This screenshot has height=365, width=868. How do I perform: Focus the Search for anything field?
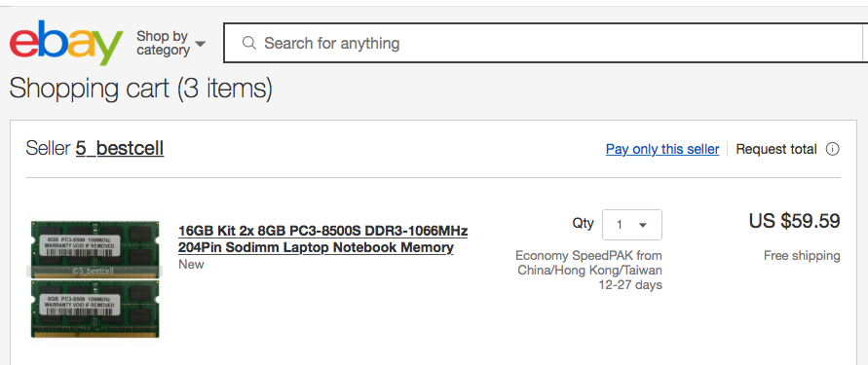[x=546, y=43]
